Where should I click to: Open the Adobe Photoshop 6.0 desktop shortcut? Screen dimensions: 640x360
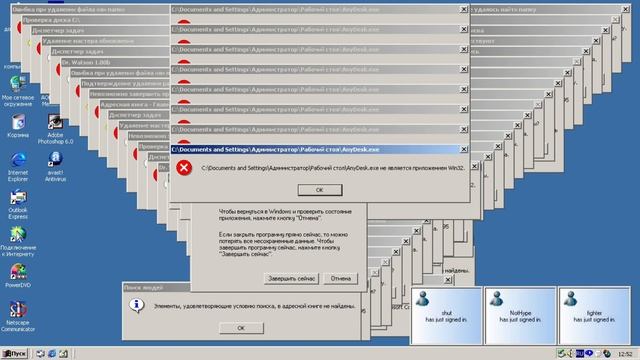tap(55, 129)
